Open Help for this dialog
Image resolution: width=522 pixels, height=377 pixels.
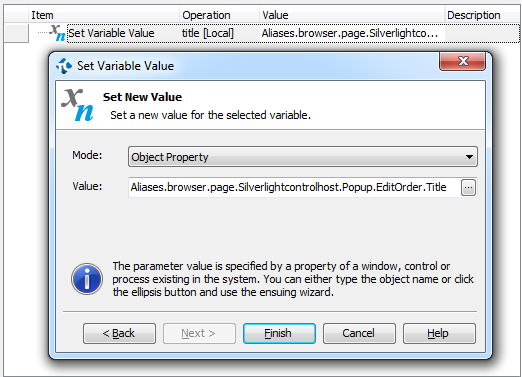click(x=439, y=333)
